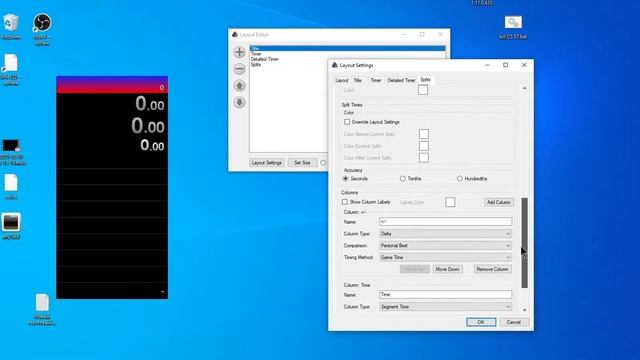Click the move-up arrow button in Layout Editor
640x360 pixels.
pyautogui.click(x=240, y=85)
